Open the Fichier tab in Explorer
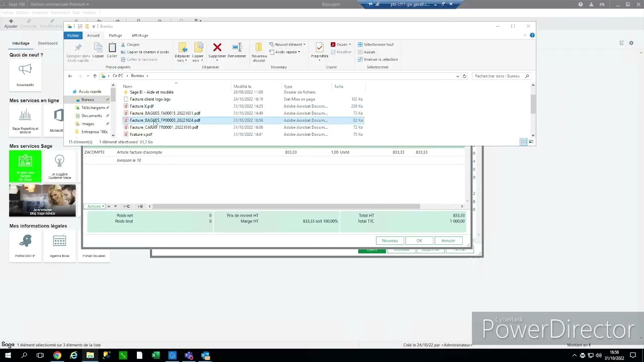 (x=73, y=35)
